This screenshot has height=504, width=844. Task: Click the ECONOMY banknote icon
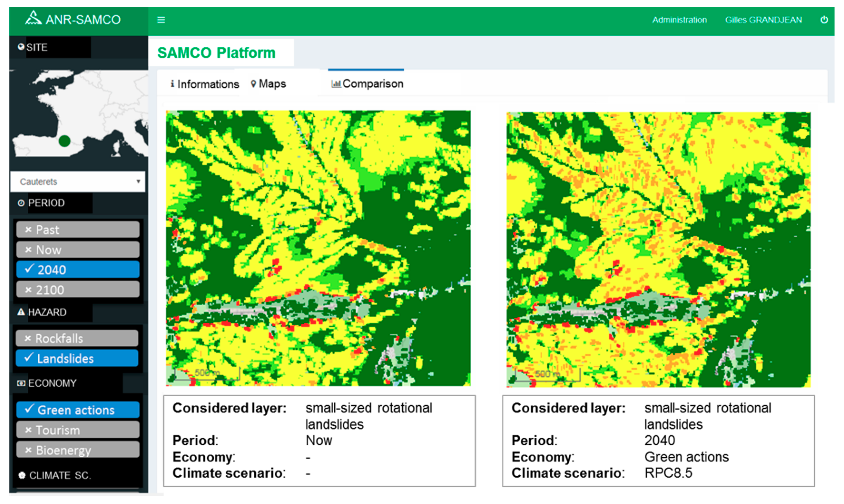click(x=21, y=383)
